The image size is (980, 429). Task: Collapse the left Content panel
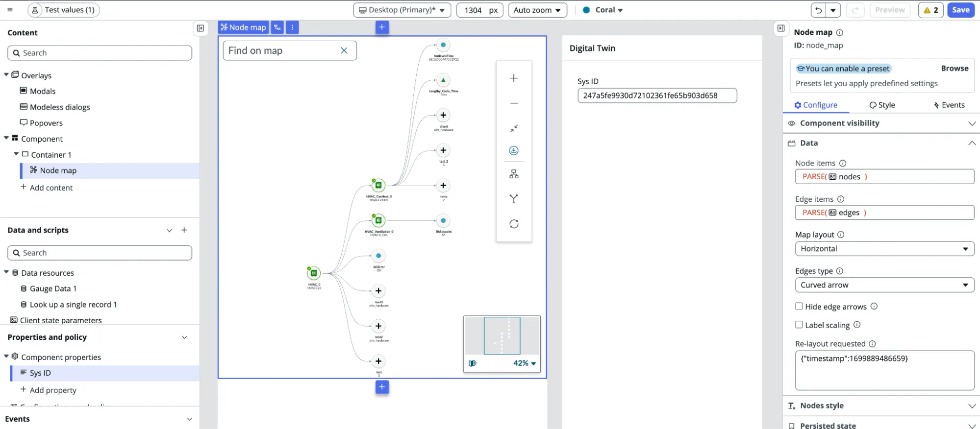201,28
